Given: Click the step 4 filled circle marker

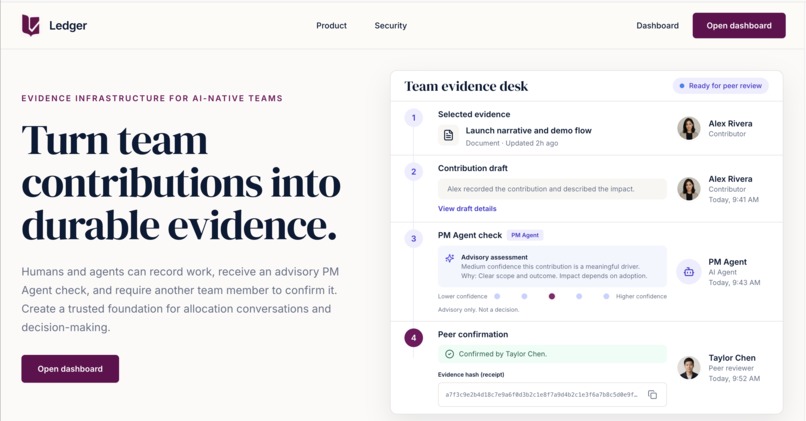Looking at the screenshot, I should [x=414, y=338].
